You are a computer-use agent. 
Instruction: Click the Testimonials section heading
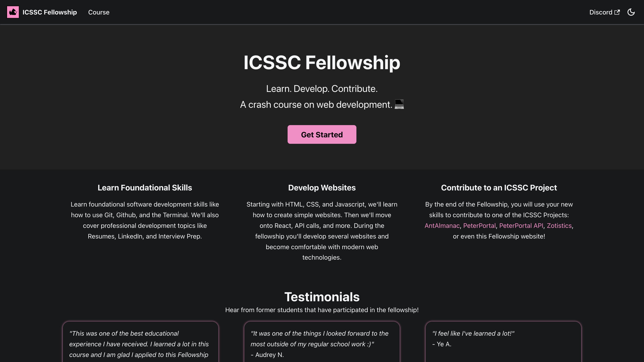point(322,297)
